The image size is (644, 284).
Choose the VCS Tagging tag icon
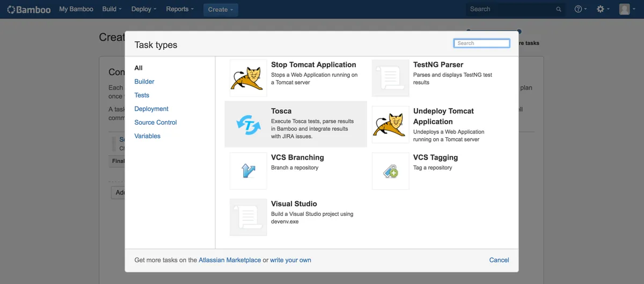(x=391, y=171)
